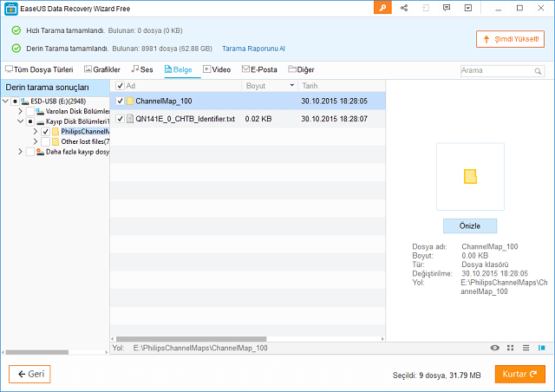
Task: Click the ChannelMap_100 folder thumbnail preview
Action: click(x=470, y=177)
